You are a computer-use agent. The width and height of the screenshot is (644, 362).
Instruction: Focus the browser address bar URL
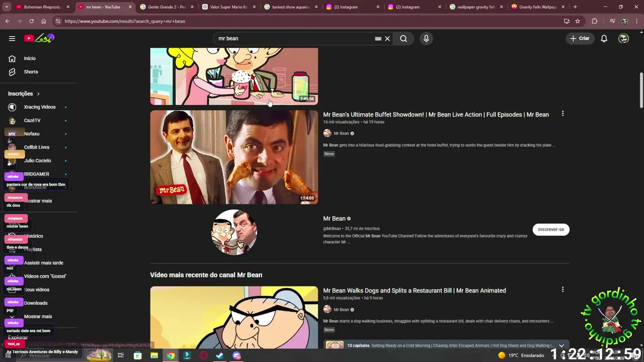click(125, 21)
